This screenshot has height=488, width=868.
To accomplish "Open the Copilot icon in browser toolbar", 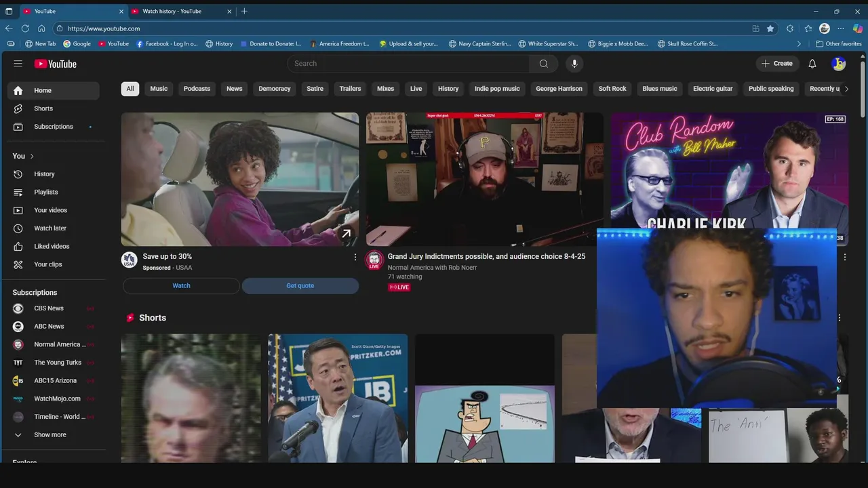I will click(858, 28).
